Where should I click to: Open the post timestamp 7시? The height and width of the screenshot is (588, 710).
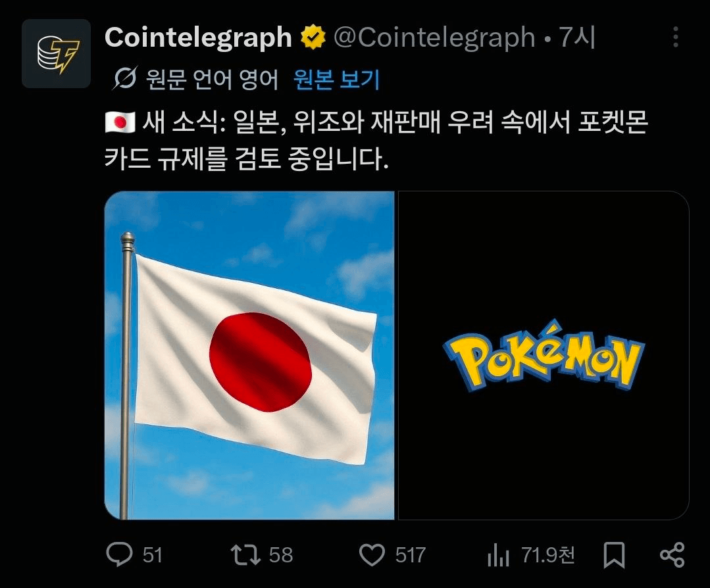coord(576,37)
